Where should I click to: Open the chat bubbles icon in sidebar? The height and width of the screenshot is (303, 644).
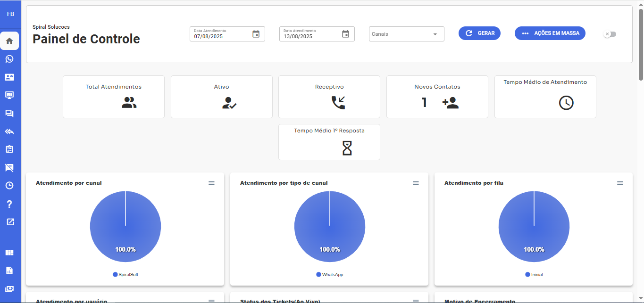(x=9, y=113)
